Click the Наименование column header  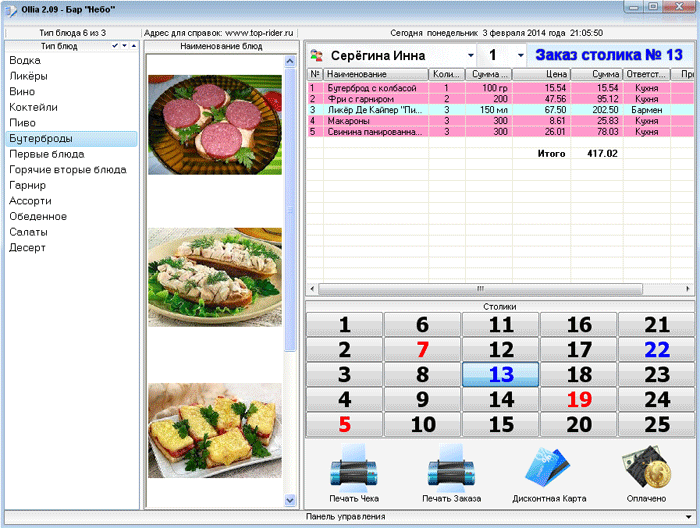(376, 74)
